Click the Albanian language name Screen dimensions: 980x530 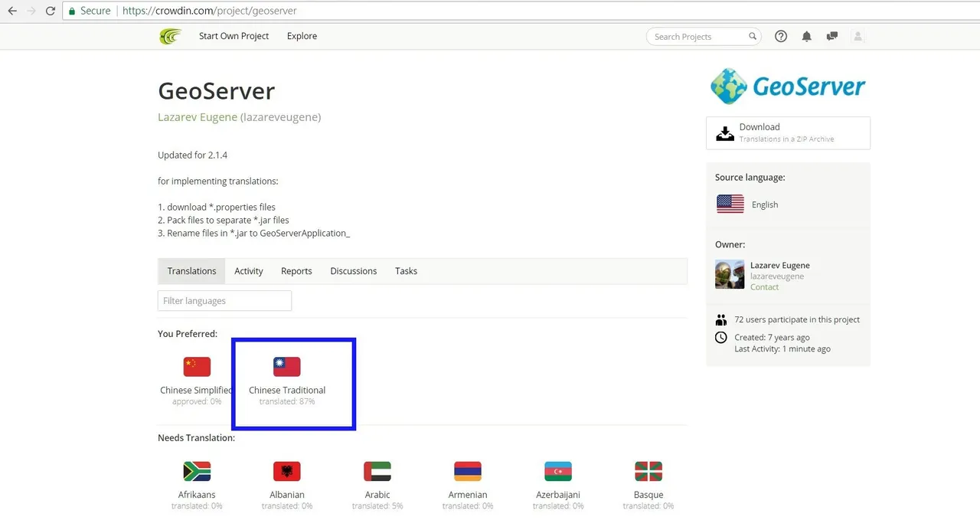point(287,495)
